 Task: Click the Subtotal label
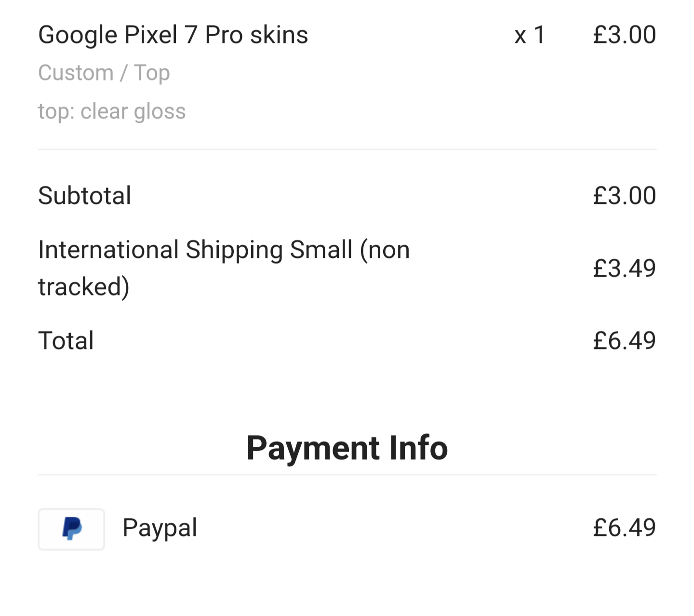click(x=84, y=196)
